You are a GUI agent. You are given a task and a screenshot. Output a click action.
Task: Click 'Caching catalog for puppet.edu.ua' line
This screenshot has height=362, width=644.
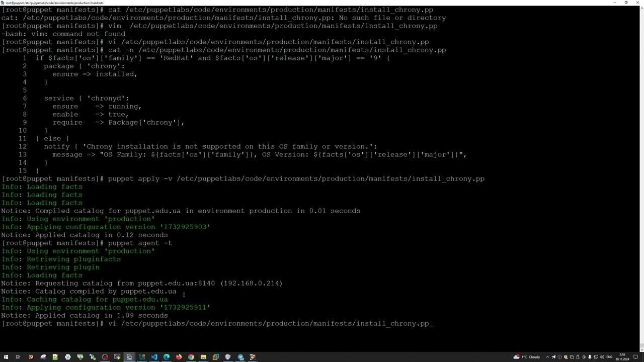pos(85,299)
